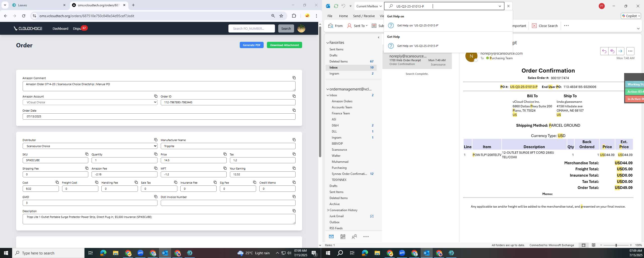Viewport: 644px width, 258px height.
Task: Click Close Search in Outlook
Action: pyautogui.click(x=545, y=26)
